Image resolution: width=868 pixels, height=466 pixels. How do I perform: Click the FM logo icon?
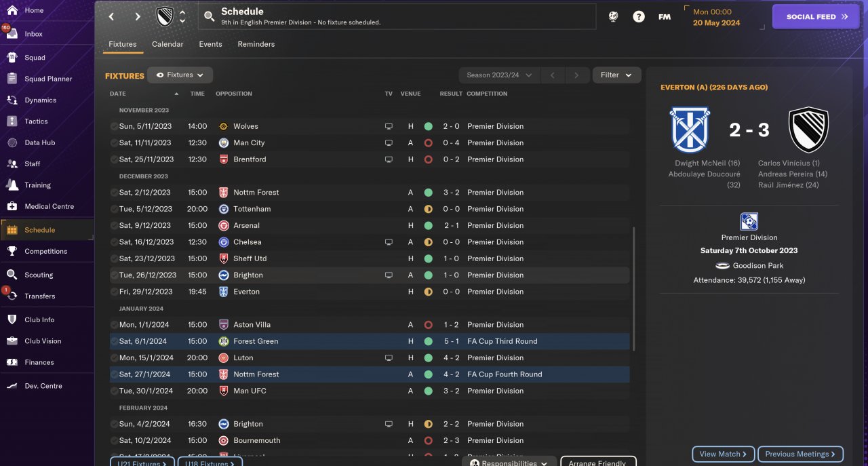[665, 17]
